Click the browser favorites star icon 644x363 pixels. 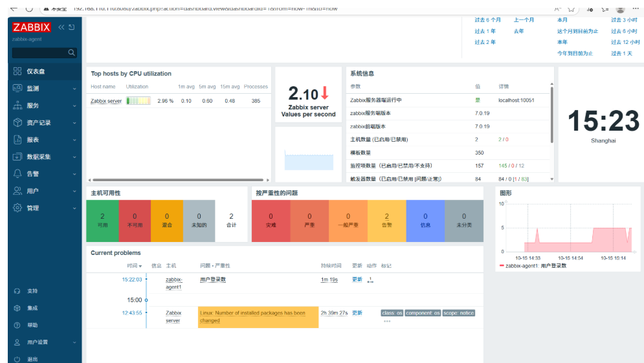(572, 8)
